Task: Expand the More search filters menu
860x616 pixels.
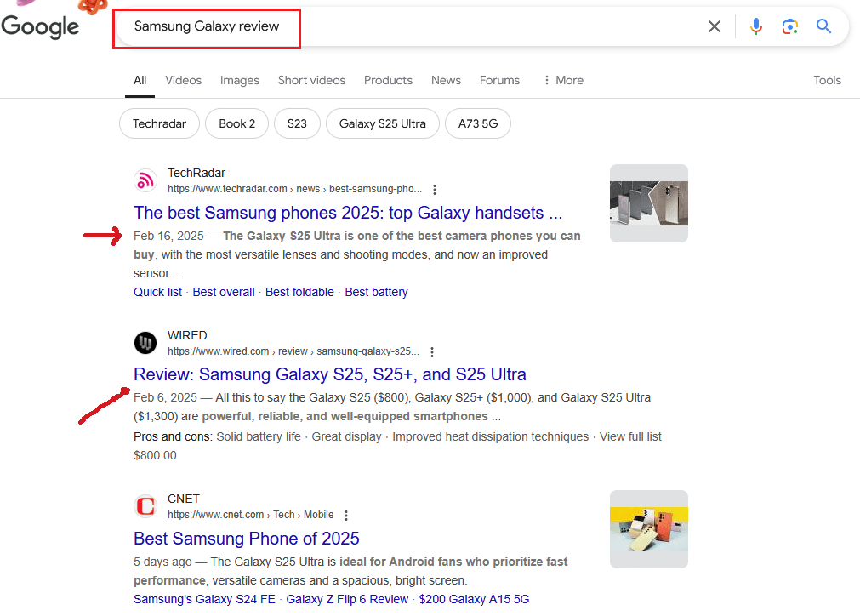Action: tap(563, 80)
